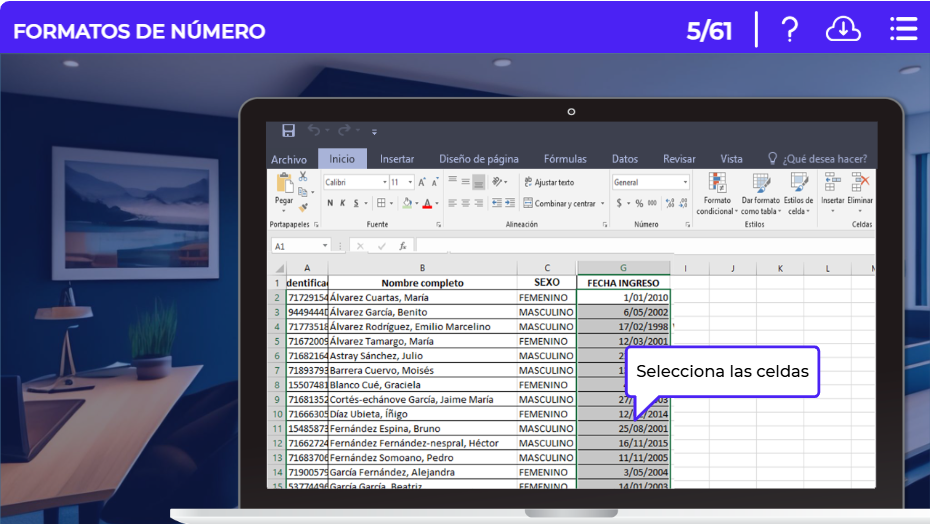The height and width of the screenshot is (524, 931).
Task: Toggle Ajustar texto wrap option
Action: [x=548, y=183]
